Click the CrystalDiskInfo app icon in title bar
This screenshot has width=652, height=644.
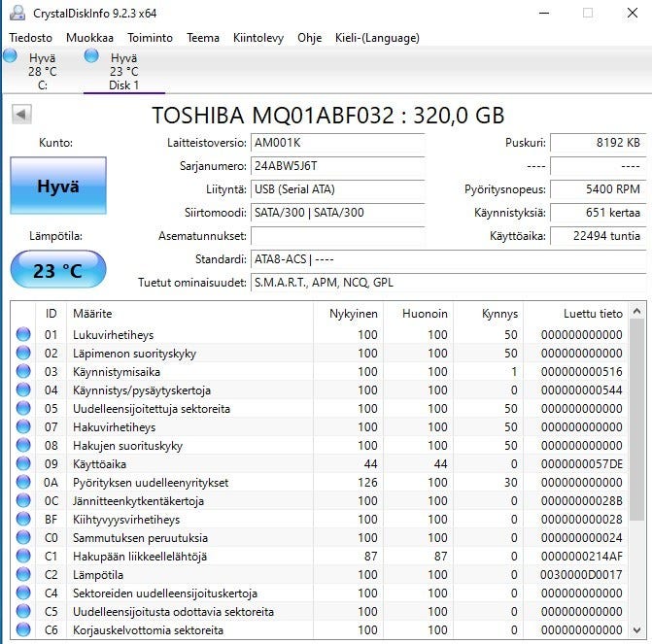(17, 14)
